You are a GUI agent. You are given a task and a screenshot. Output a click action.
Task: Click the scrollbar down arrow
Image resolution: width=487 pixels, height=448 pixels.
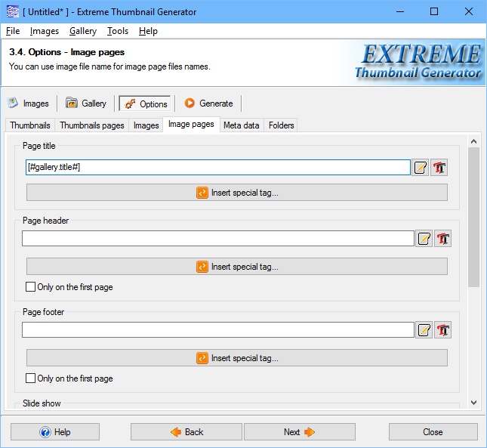[x=473, y=403]
